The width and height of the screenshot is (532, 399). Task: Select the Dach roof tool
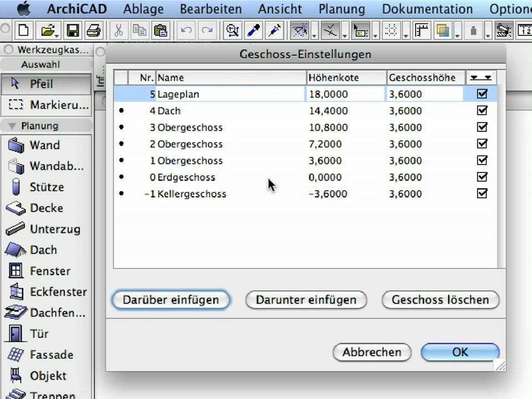[47, 250]
